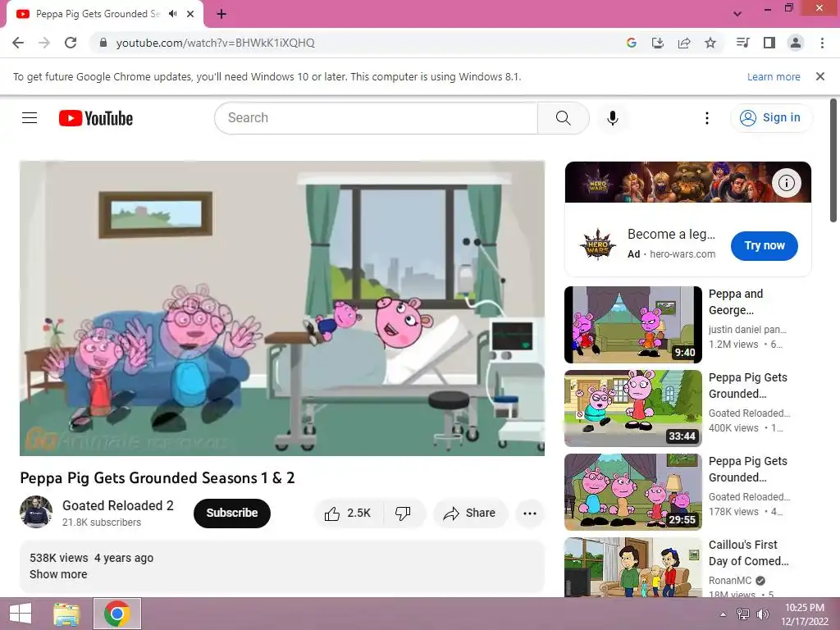
Task: Click the video player area
Action: click(x=282, y=308)
